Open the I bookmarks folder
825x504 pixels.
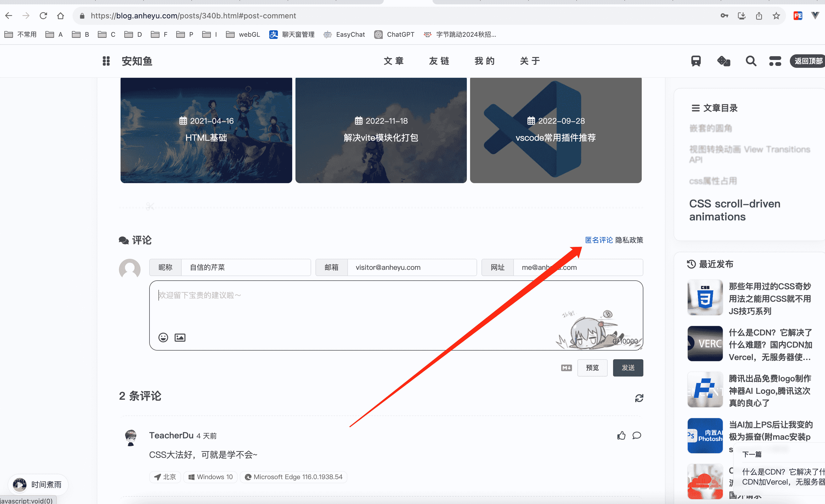209,34
